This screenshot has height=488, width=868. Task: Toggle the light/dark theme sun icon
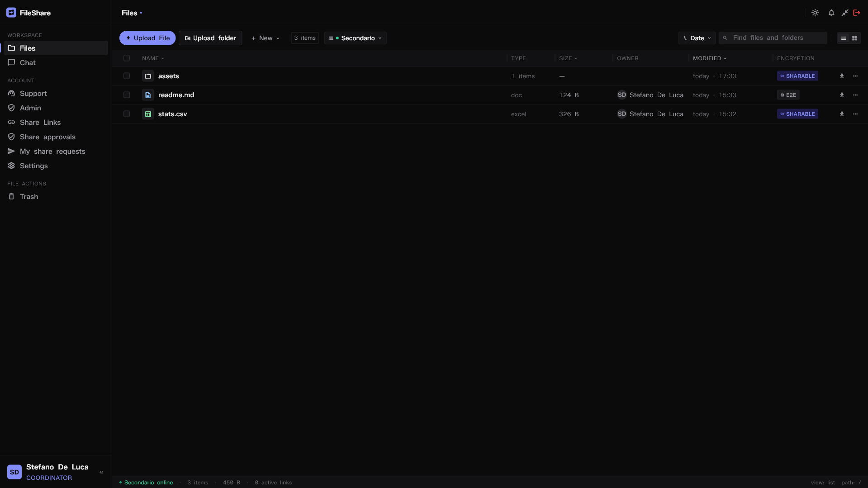815,13
